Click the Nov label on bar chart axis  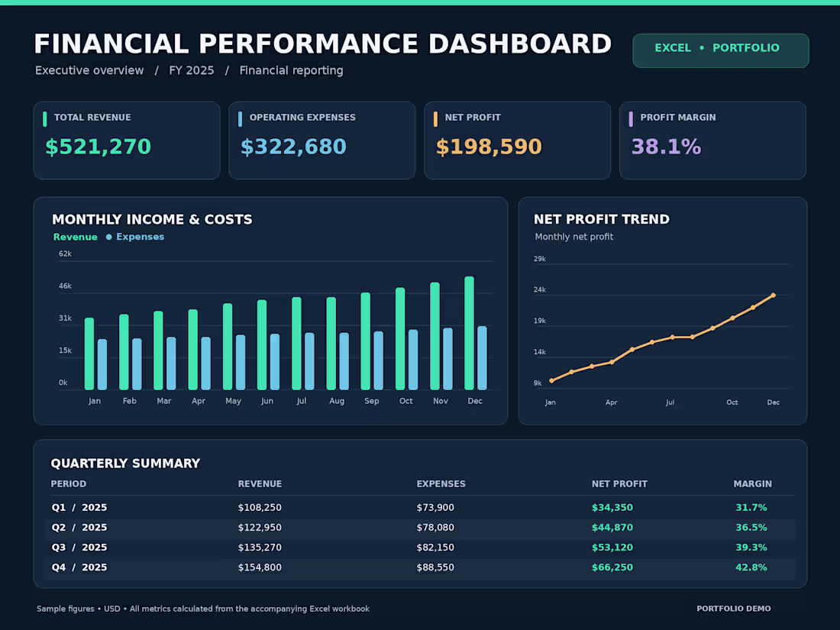(441, 401)
